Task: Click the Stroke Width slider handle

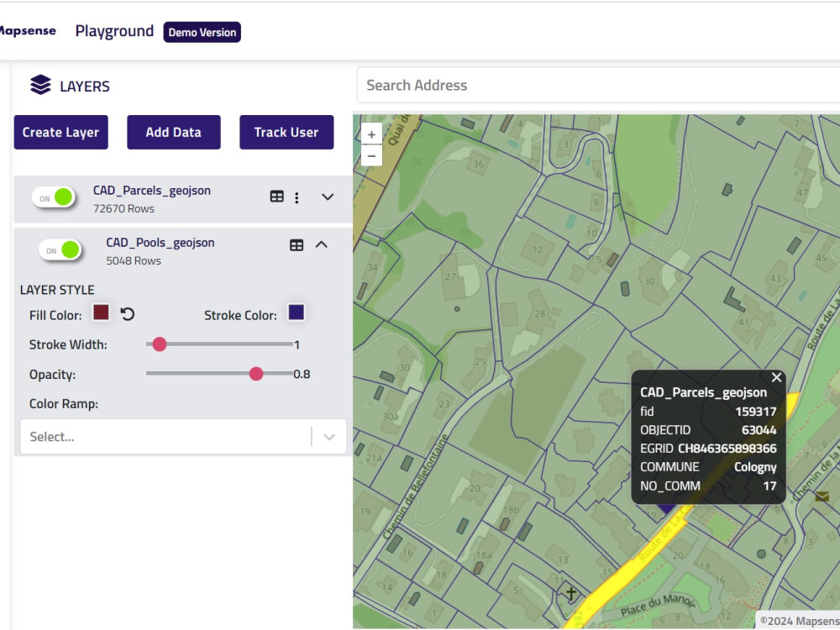Action: [159, 344]
